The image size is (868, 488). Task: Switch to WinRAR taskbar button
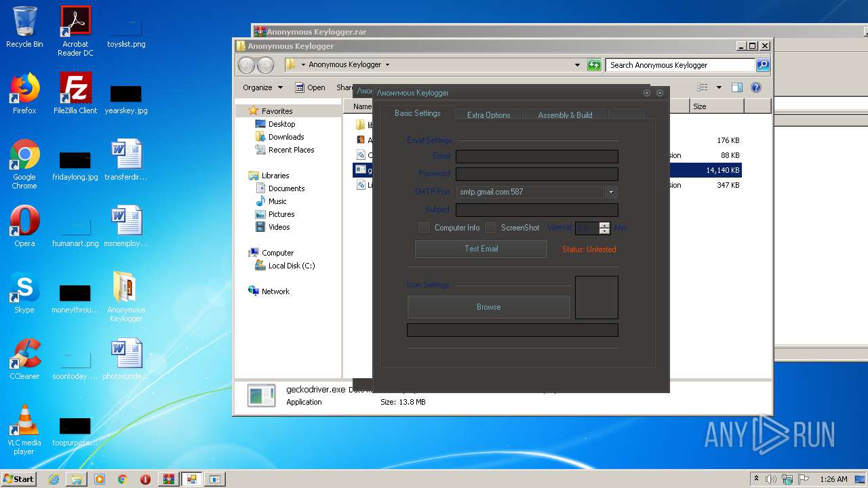point(169,479)
